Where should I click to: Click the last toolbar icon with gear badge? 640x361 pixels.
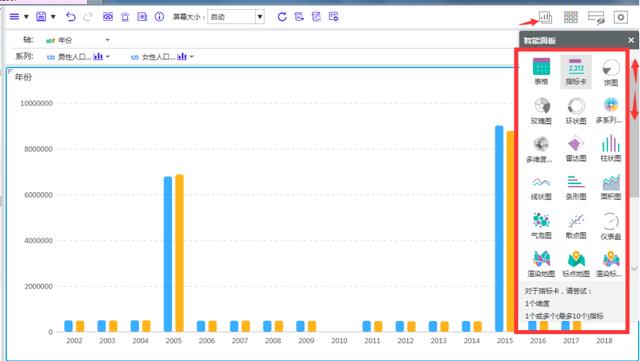click(333, 17)
